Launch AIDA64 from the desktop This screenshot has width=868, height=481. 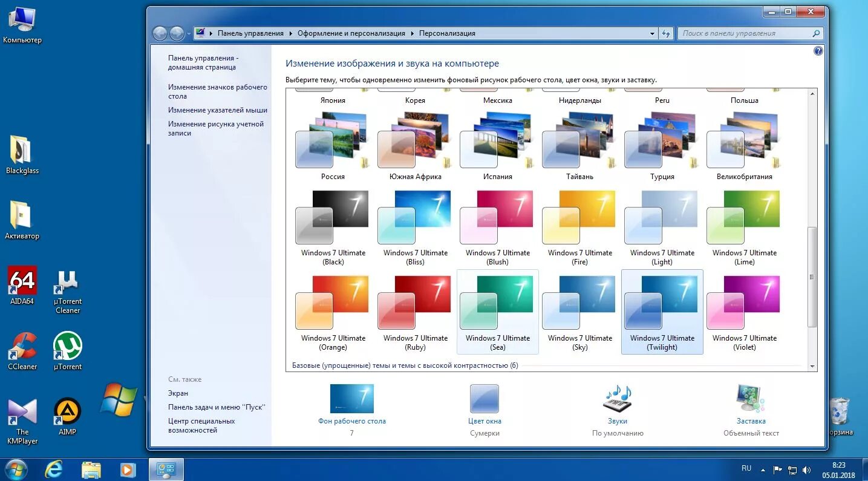[22, 286]
